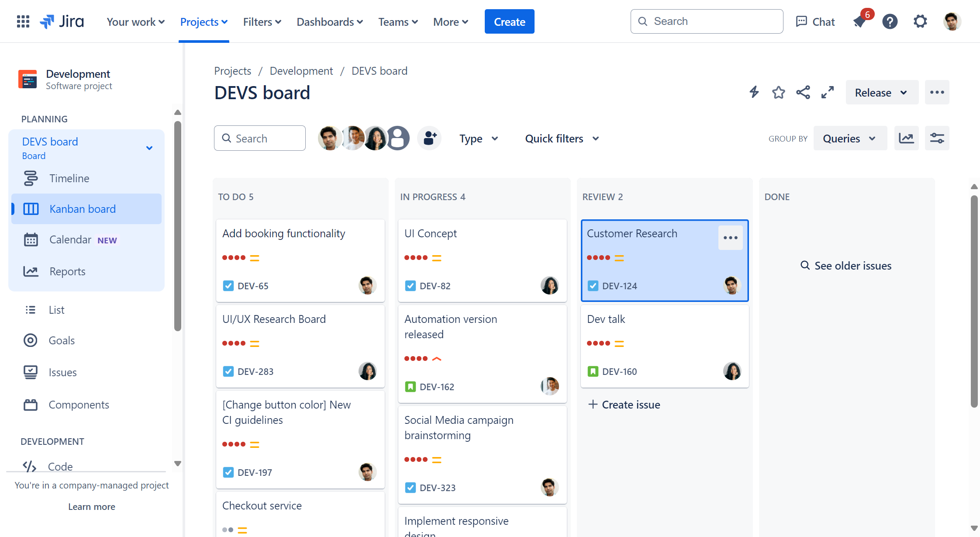980x537 pixels.
Task: Expand the Release dropdown
Action: pyautogui.click(x=881, y=93)
